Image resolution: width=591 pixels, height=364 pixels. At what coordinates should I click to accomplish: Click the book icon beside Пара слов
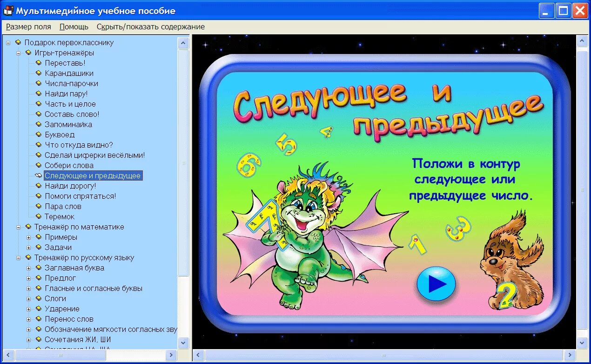tap(39, 206)
